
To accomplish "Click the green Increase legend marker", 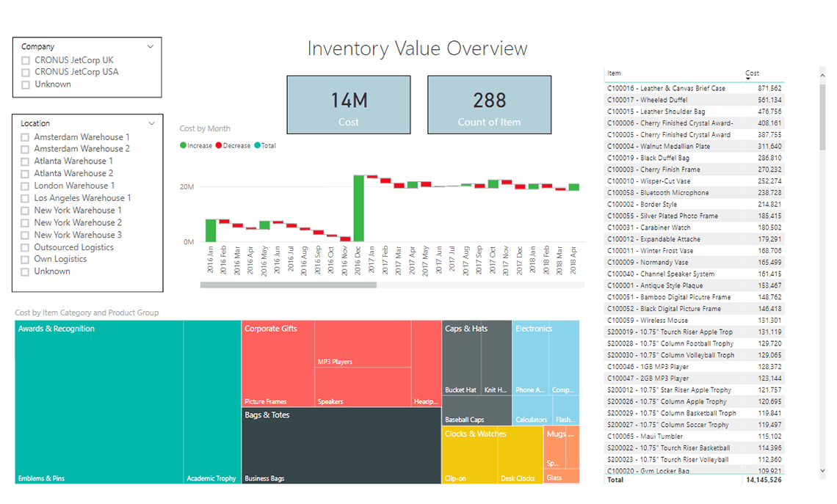I will coord(183,145).
